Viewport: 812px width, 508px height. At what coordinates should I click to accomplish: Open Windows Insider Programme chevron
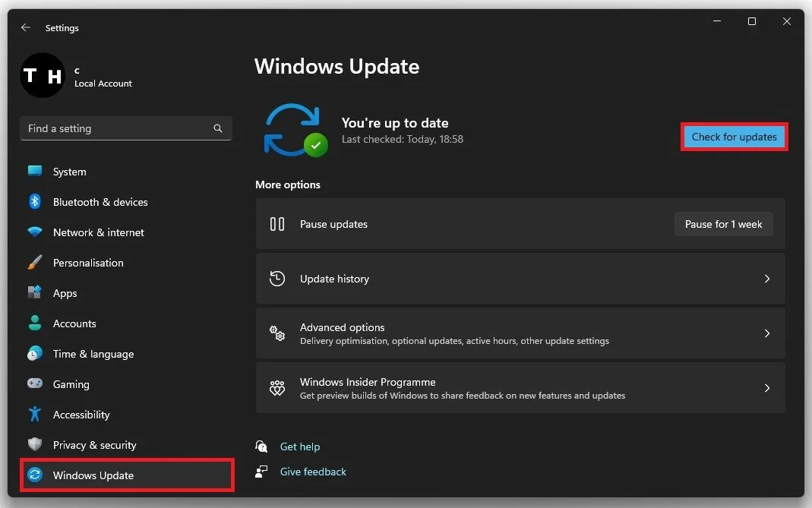click(x=767, y=388)
